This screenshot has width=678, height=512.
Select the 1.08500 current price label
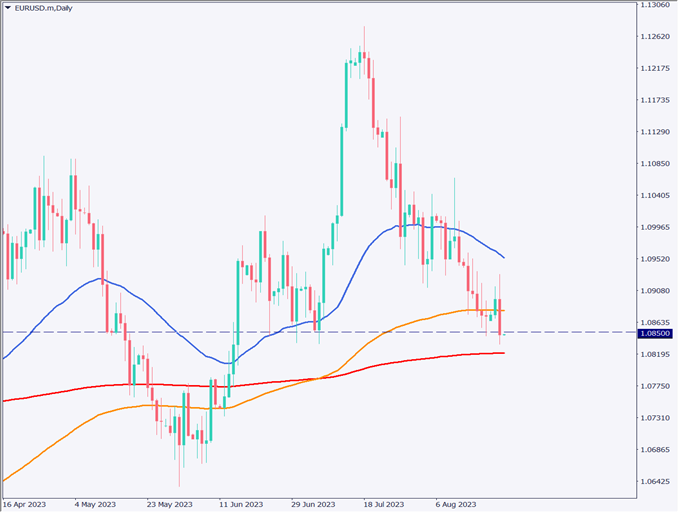pos(655,333)
